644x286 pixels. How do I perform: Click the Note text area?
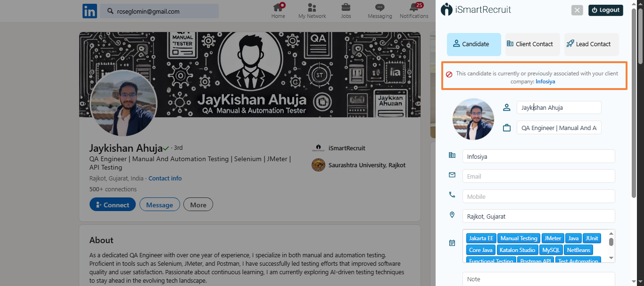539,279
